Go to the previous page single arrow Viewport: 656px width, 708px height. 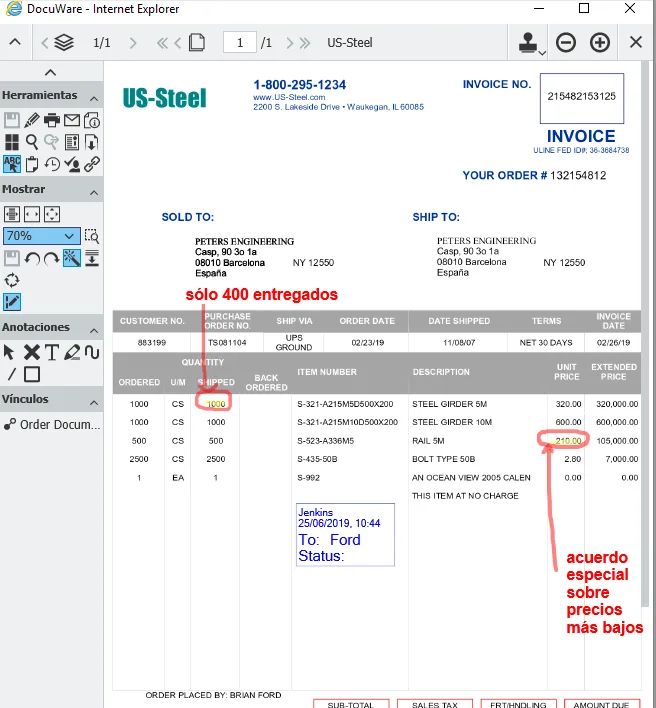click(177, 43)
